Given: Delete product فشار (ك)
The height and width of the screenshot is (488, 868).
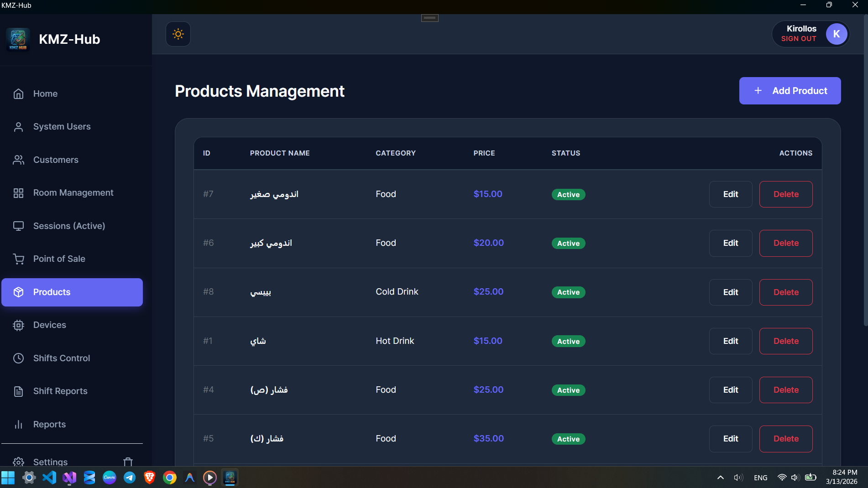Looking at the screenshot, I should tap(785, 438).
